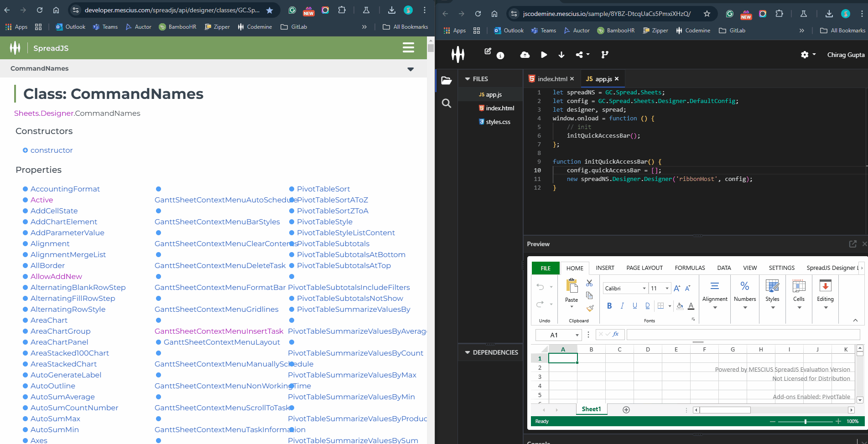
Task: Switch to the index.html editor tab
Action: click(552, 79)
